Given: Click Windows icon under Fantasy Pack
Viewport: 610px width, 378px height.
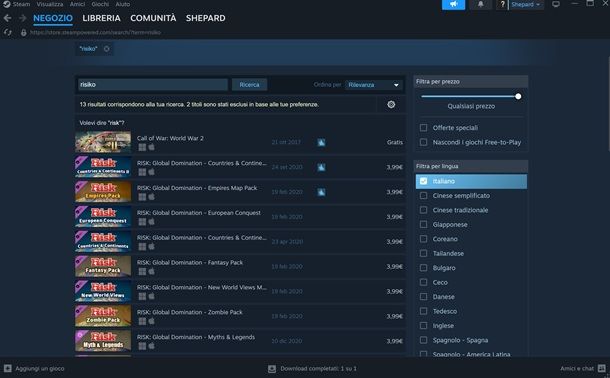Looking at the screenshot, I should [142, 271].
